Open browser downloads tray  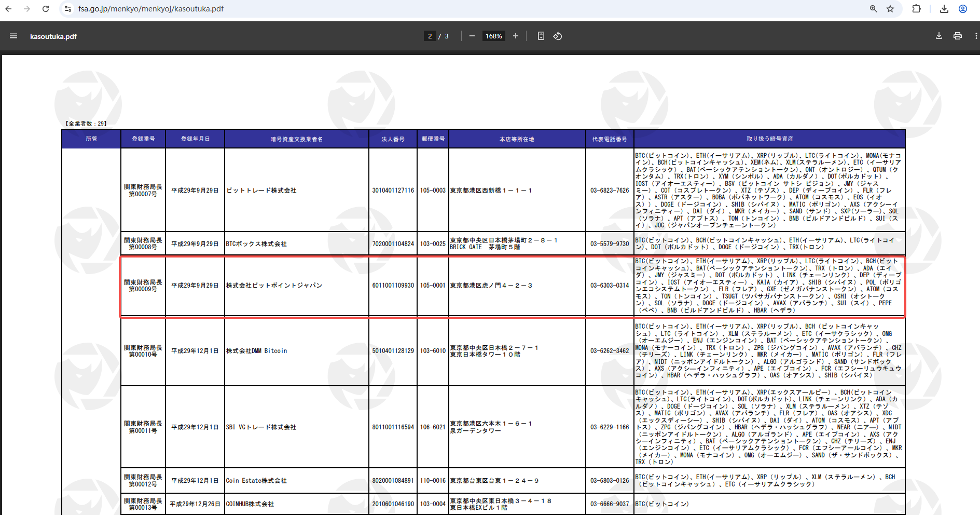point(944,9)
